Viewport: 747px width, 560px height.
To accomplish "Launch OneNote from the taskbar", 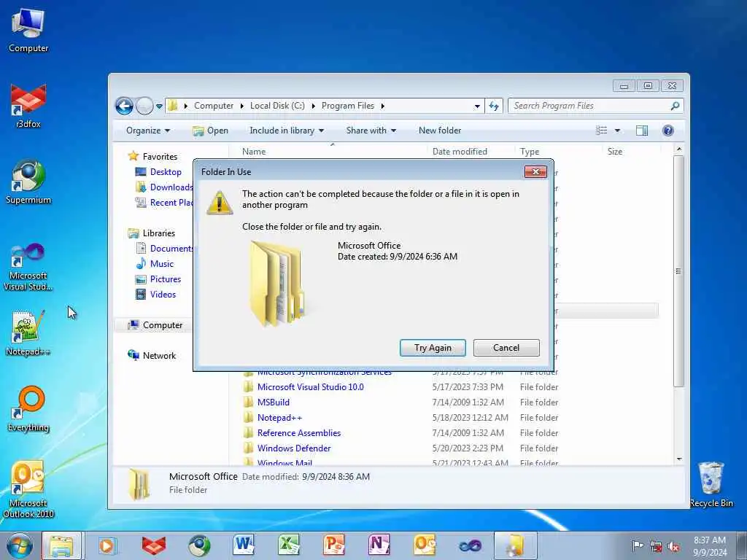I will click(379, 545).
